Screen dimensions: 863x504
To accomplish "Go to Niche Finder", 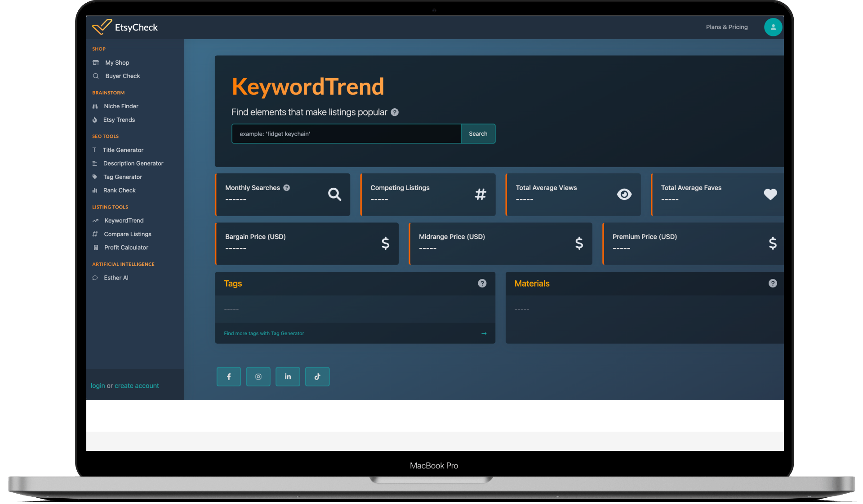I will coord(121,106).
